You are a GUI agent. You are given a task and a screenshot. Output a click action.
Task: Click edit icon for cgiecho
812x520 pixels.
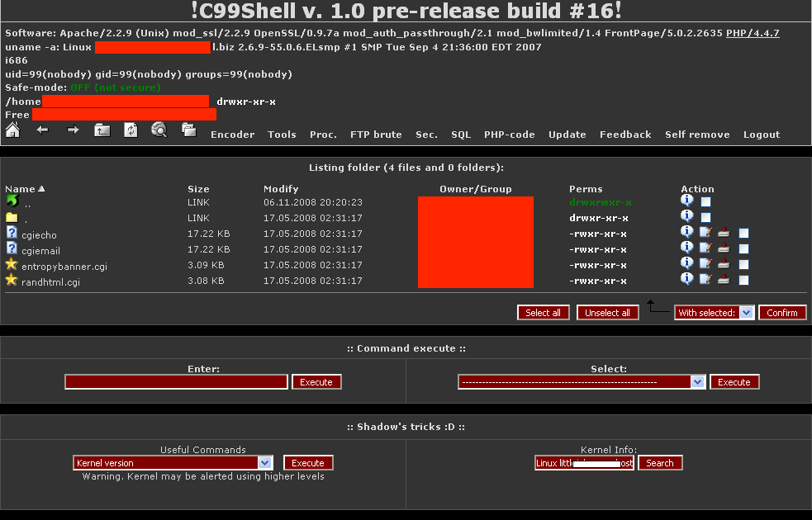[x=705, y=232]
